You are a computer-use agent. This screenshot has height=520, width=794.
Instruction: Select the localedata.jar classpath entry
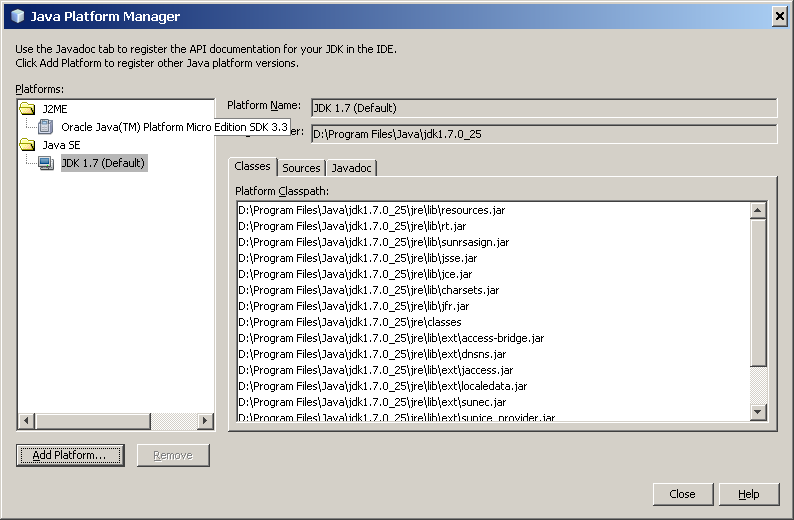pos(383,386)
